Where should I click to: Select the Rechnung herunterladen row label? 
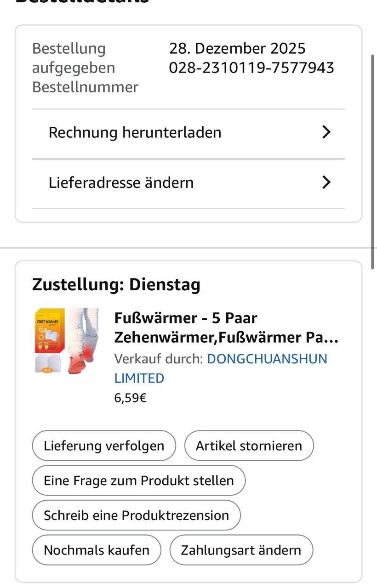coord(135,132)
